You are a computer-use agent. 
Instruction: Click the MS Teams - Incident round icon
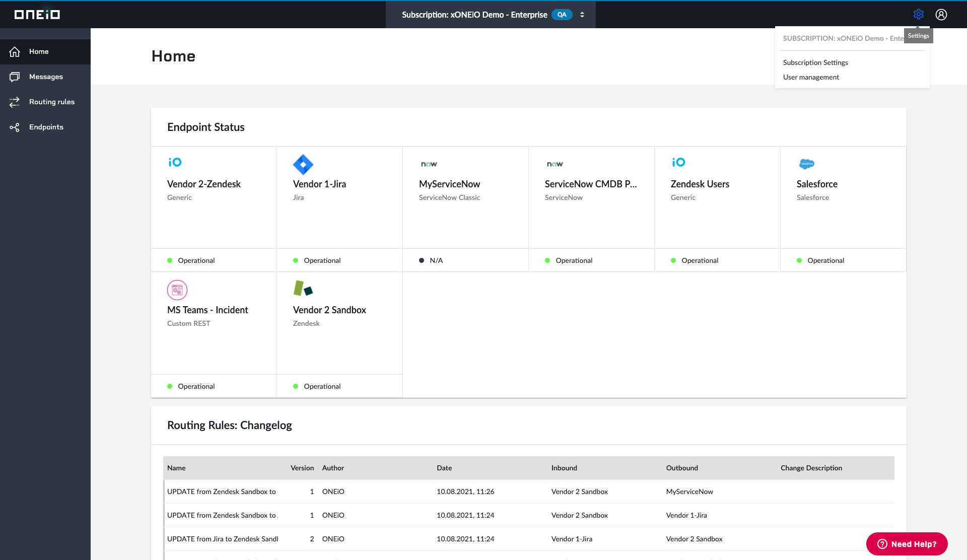click(x=177, y=290)
